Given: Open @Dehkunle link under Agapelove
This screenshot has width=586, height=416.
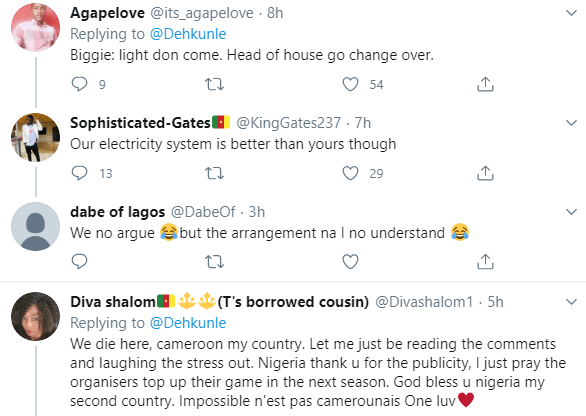Looking at the screenshot, I should pos(188,34).
